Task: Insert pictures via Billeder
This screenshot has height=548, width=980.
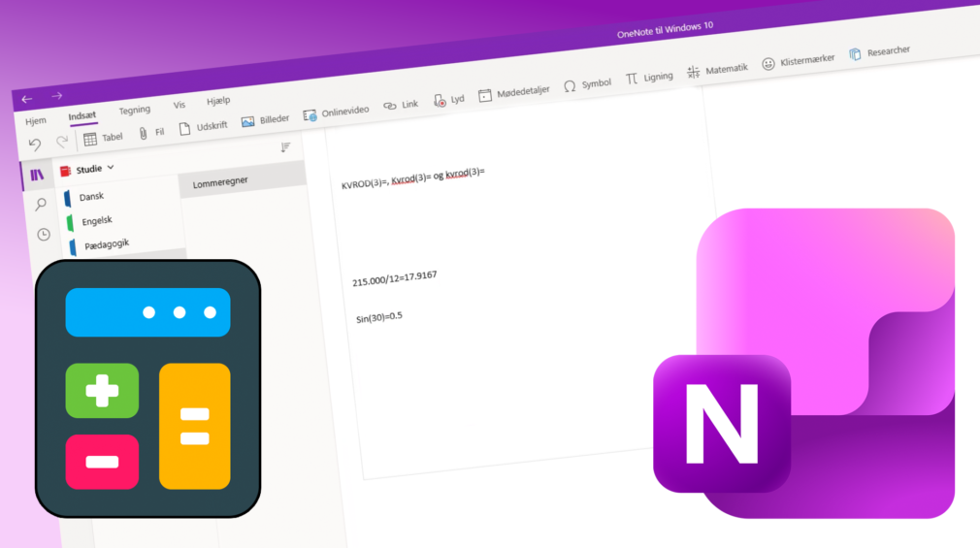Action: 247,121
